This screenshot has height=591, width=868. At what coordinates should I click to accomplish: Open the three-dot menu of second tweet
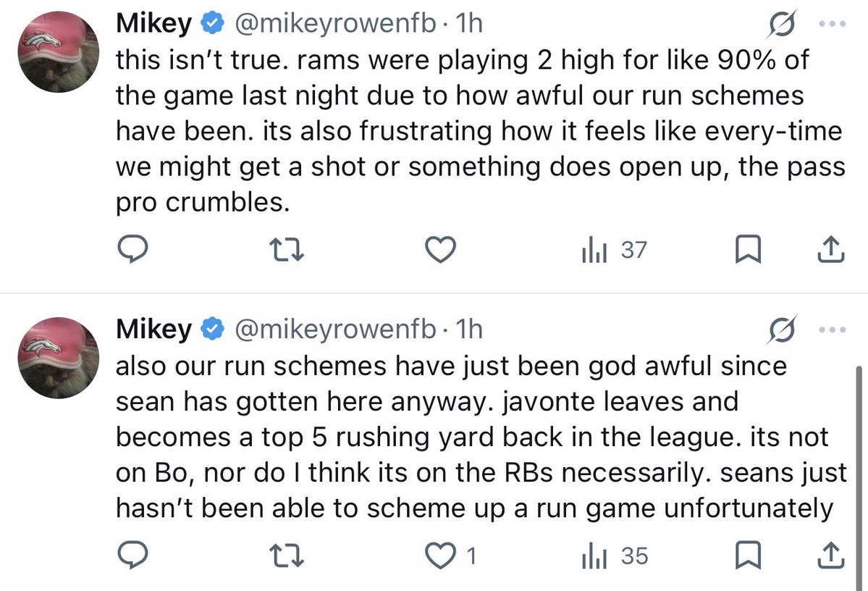[832, 330]
